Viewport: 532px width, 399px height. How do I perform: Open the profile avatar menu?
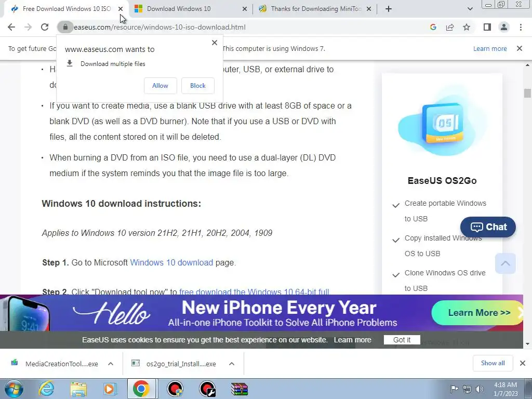(504, 27)
